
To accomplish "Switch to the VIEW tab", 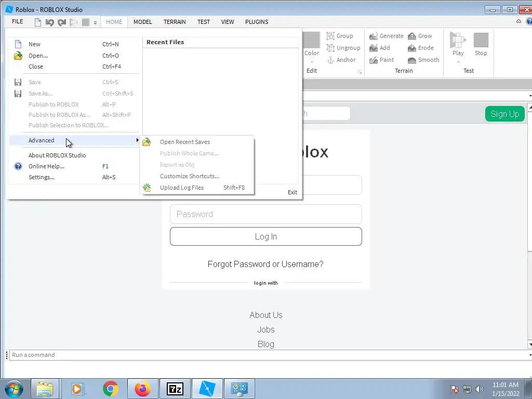I will coord(228,22).
